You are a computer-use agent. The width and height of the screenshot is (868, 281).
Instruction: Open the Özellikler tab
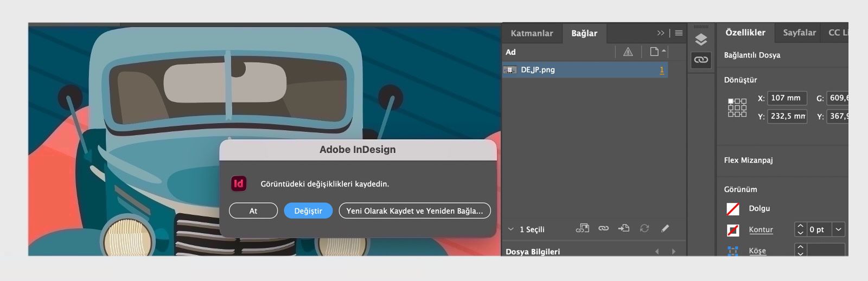click(745, 33)
